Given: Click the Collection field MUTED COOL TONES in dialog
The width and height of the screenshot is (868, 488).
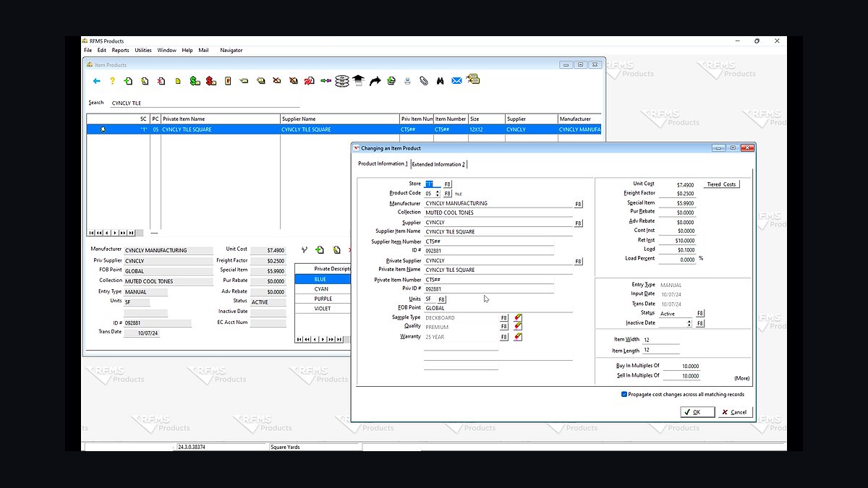Looking at the screenshot, I should 498,213.
